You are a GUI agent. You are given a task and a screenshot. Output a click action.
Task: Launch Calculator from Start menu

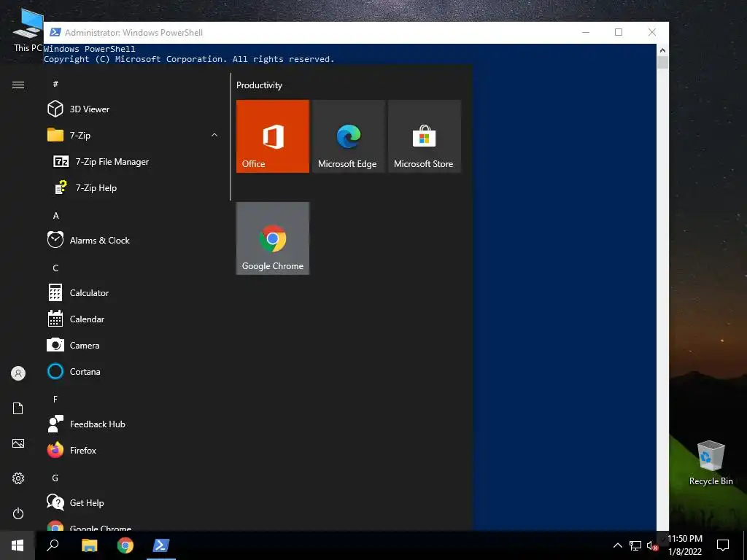point(133,293)
